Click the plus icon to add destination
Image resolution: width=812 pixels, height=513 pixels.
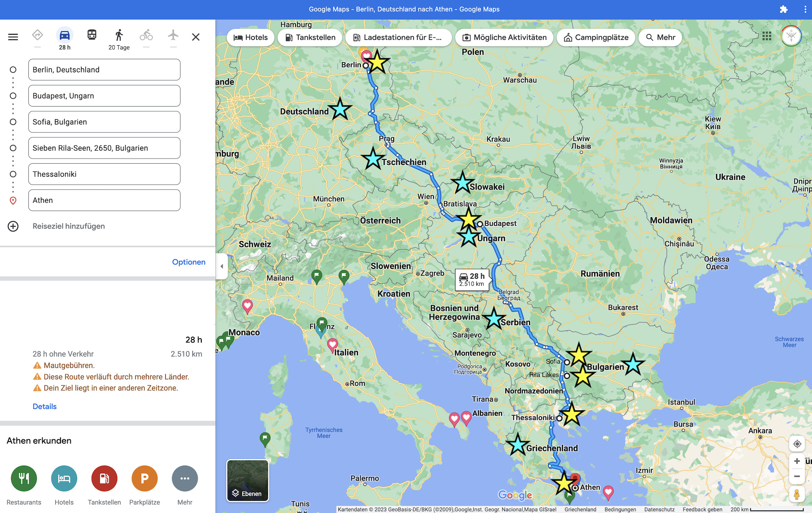[x=13, y=226]
